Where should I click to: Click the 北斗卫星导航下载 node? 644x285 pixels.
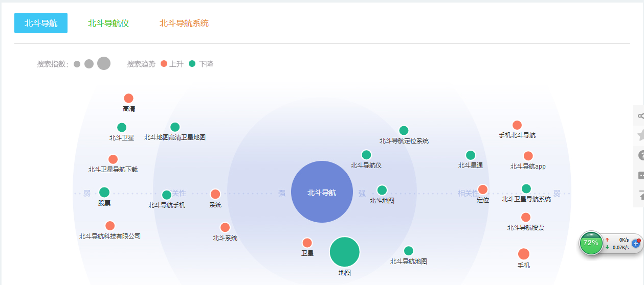(113, 159)
